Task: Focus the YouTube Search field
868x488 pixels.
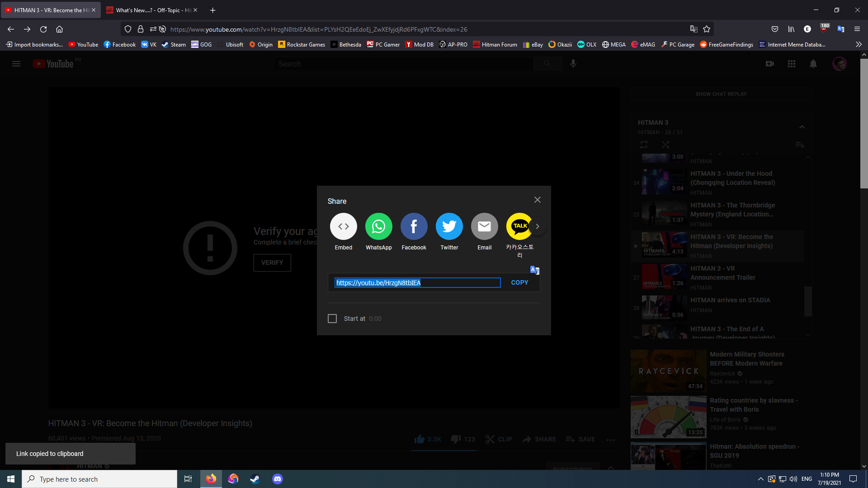Action: [403, 64]
